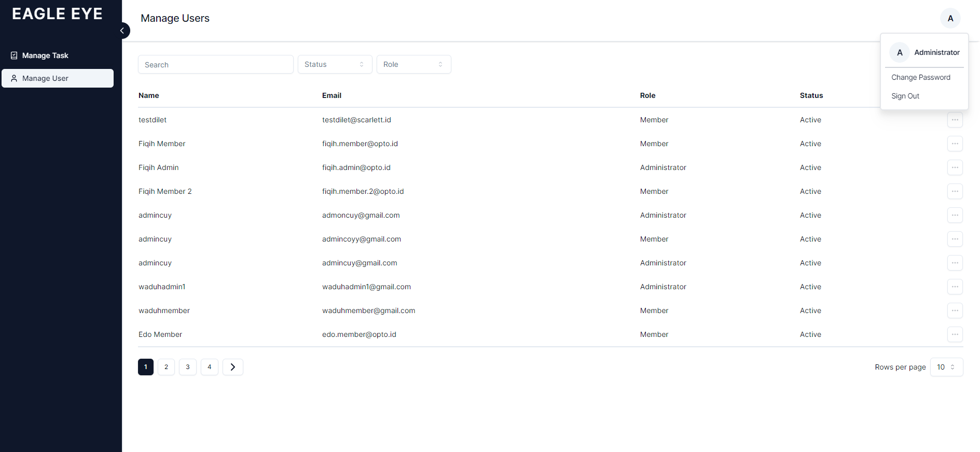
Task: Focus the Search input field
Action: point(215,64)
